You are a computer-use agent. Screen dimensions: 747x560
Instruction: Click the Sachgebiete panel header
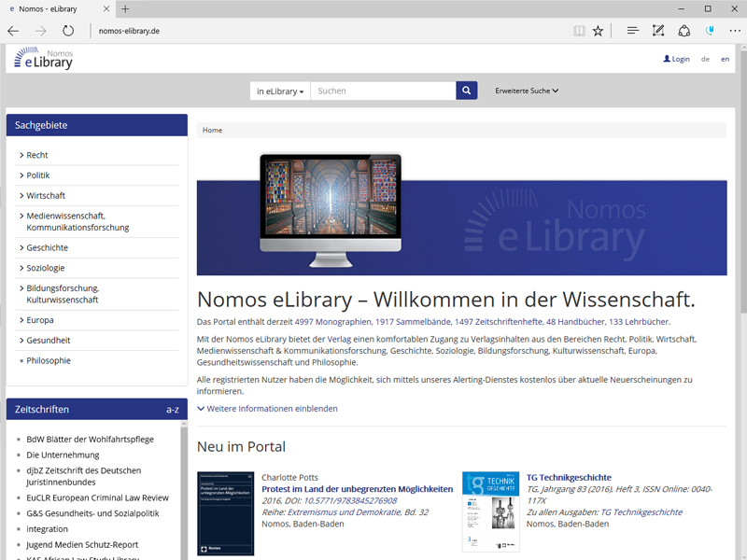[x=97, y=125]
